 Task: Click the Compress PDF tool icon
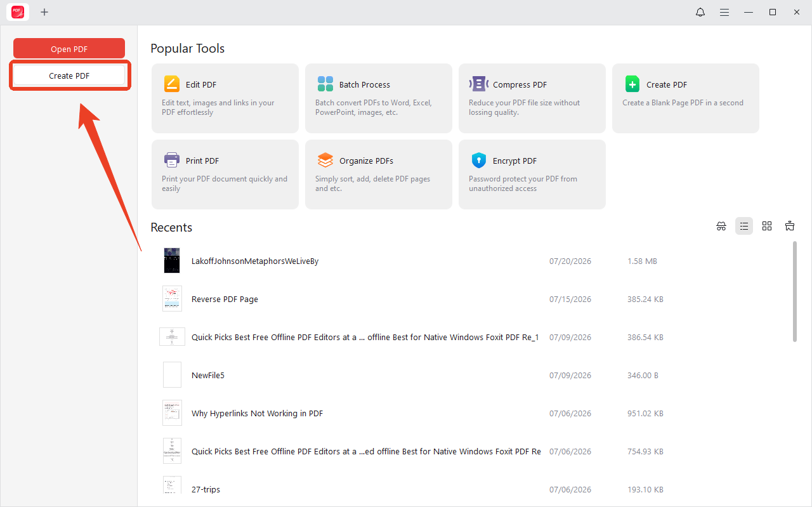pos(479,84)
